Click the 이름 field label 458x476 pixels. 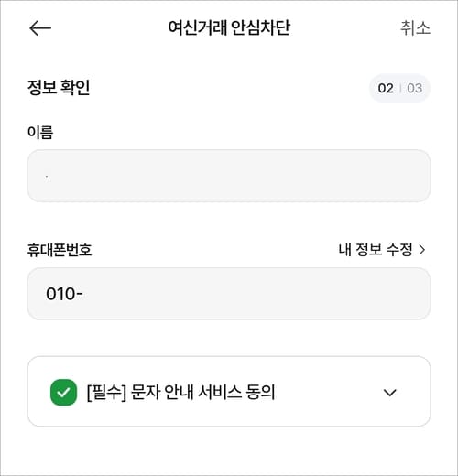pos(40,133)
